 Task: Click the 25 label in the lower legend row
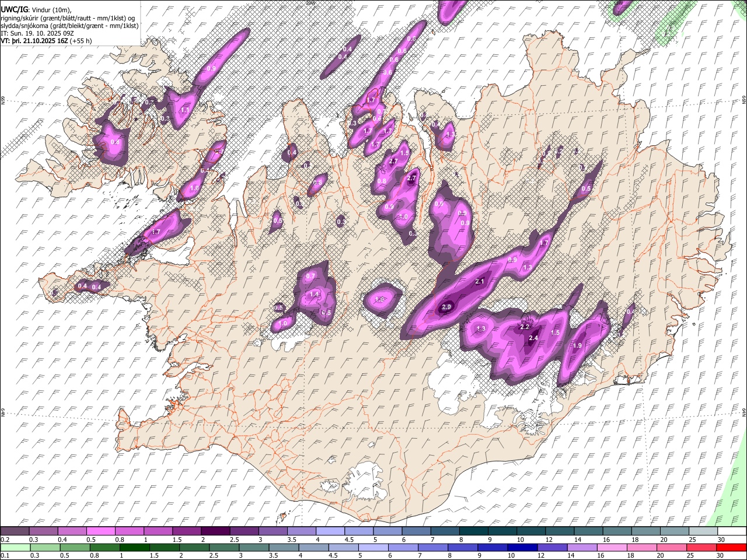click(x=692, y=555)
